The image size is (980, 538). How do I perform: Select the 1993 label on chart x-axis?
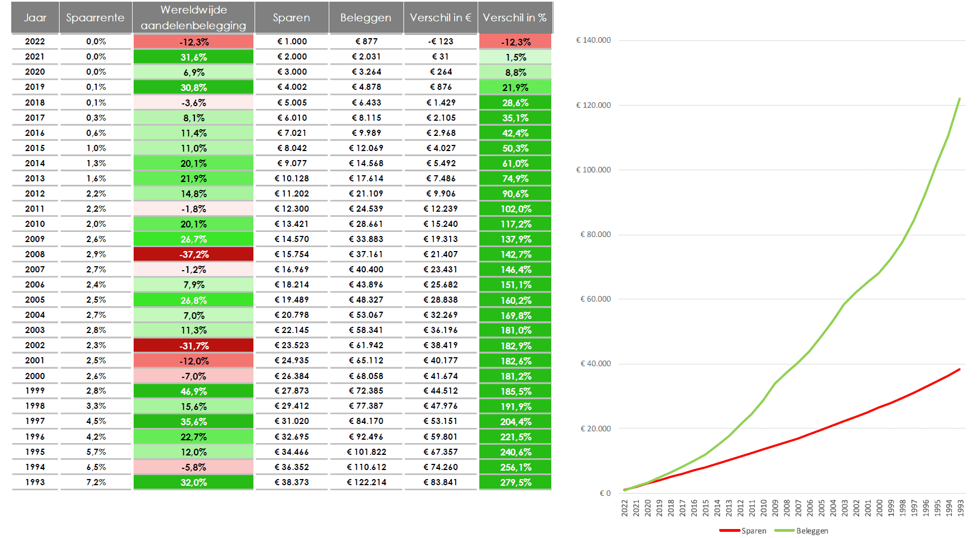tap(961, 508)
